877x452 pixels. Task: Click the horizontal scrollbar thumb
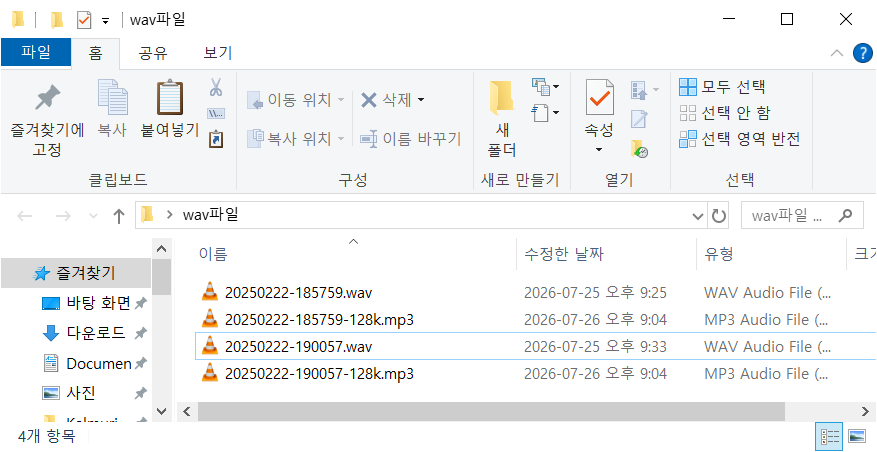click(491, 412)
